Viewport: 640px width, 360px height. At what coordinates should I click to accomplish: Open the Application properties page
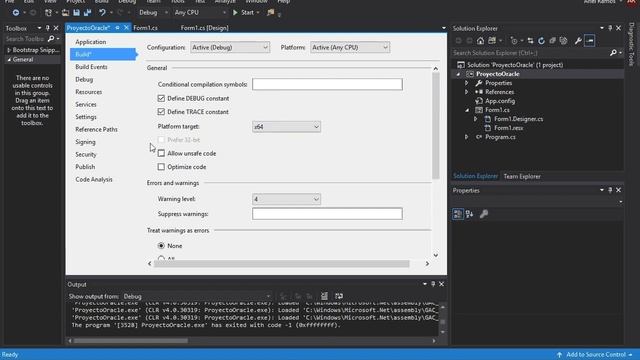pyautogui.click(x=91, y=42)
